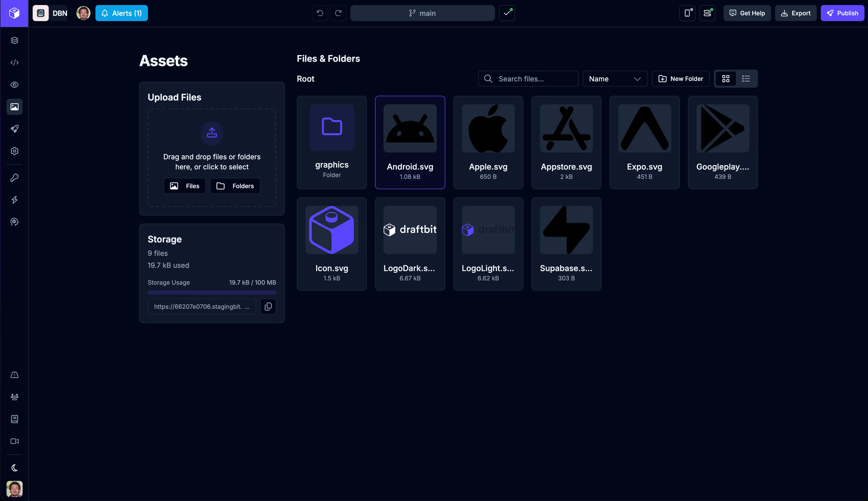
Task: Click the key icon in the sidebar
Action: pos(15,178)
